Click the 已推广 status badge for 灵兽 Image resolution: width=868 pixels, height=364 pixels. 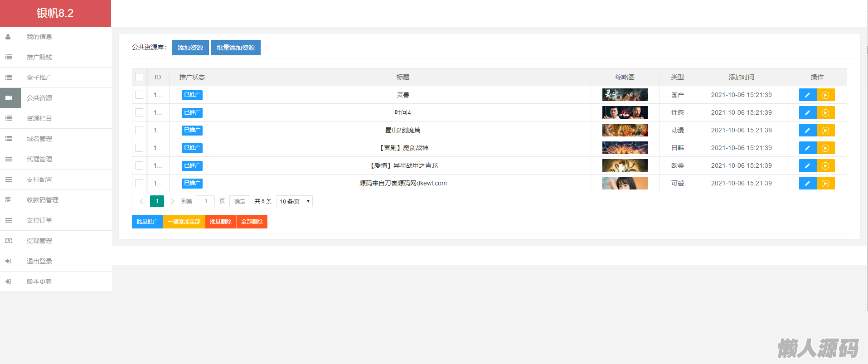coord(192,95)
